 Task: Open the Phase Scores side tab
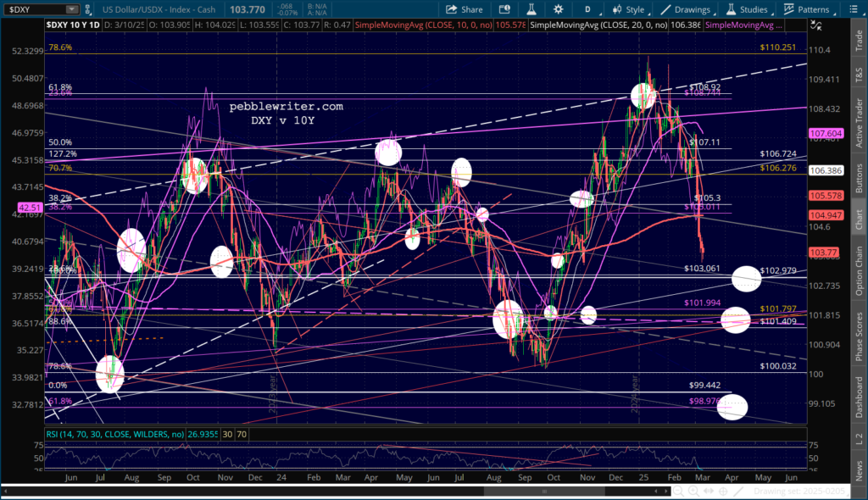[x=860, y=334]
